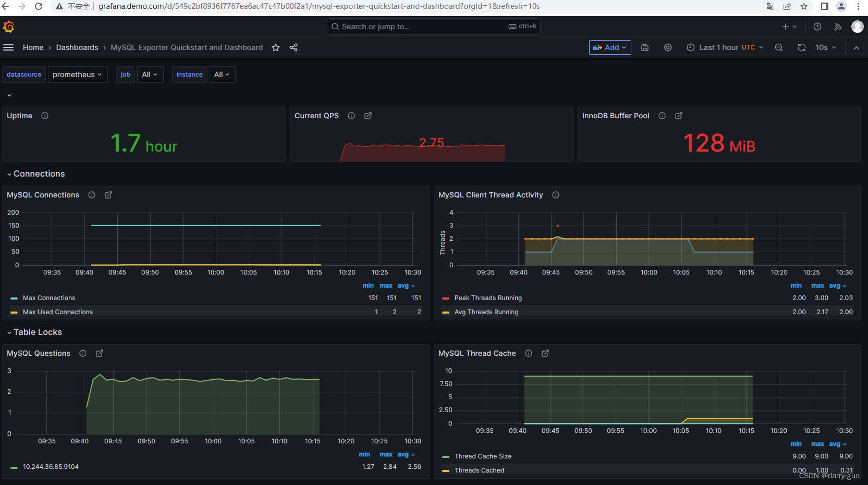868x485 pixels.
Task: Open MySQL Client Thread Activity title menu
Action: tap(491, 195)
